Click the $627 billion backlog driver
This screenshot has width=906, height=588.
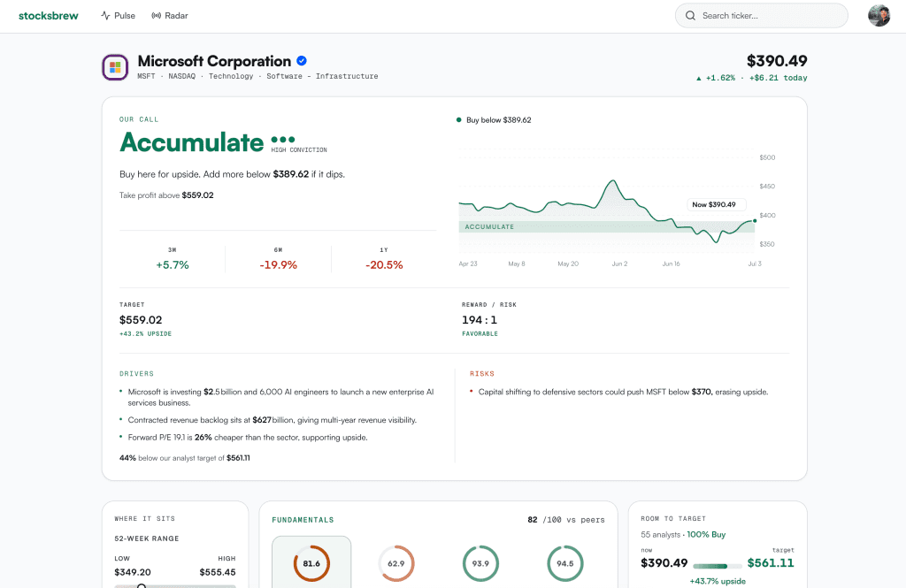pos(272,420)
